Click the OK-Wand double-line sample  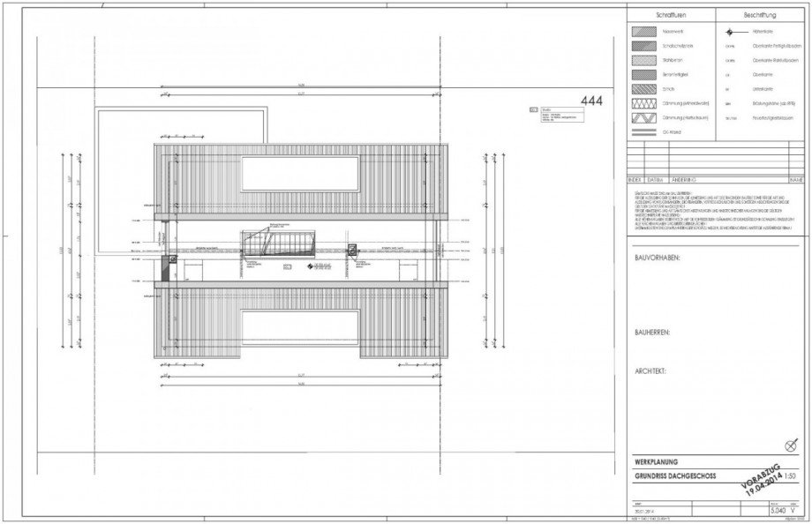click(643, 132)
